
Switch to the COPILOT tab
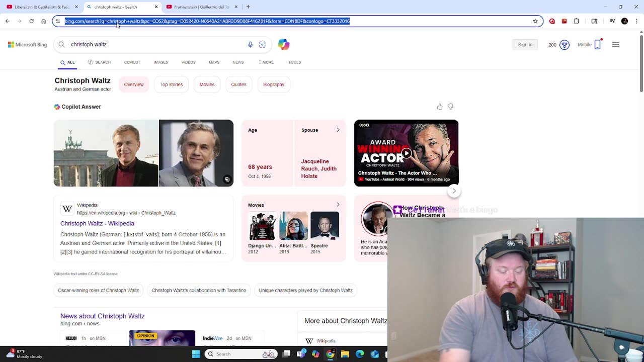pos(132,62)
